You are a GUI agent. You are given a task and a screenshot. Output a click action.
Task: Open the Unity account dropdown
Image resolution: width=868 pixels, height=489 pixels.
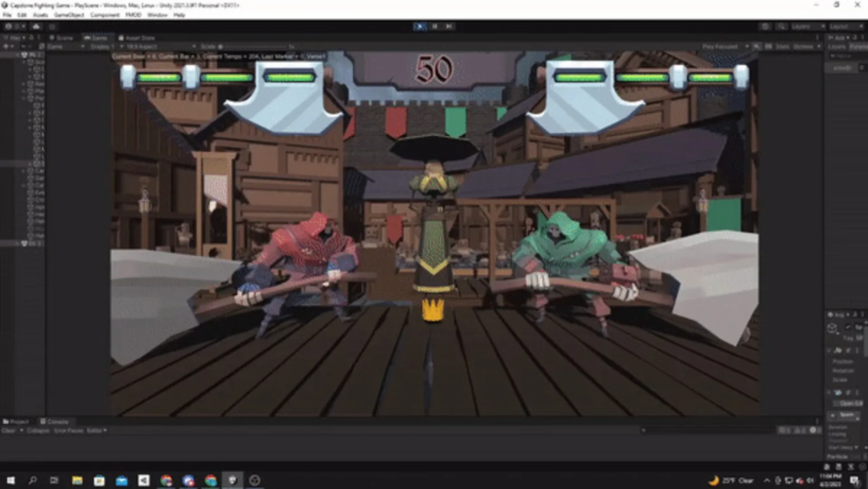tap(15, 27)
